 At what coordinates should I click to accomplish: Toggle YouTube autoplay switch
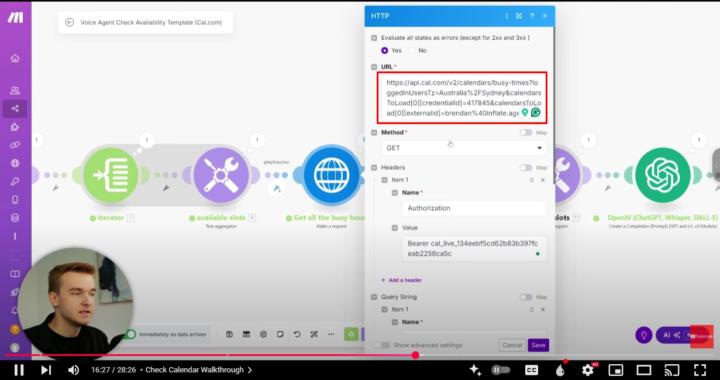tap(501, 370)
